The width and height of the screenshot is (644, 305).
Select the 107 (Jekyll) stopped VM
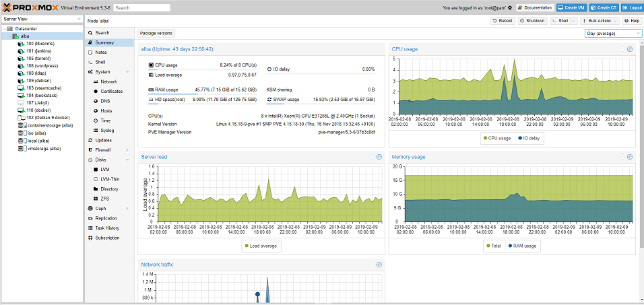click(38, 102)
